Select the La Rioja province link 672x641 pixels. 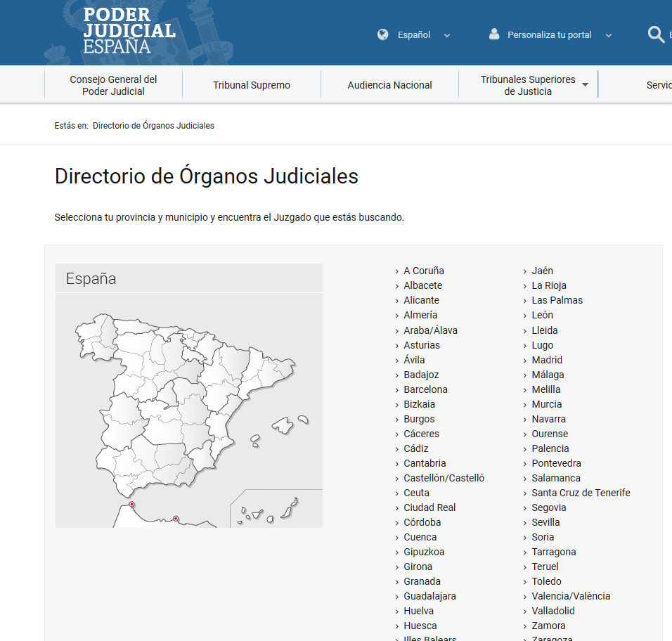coord(549,285)
